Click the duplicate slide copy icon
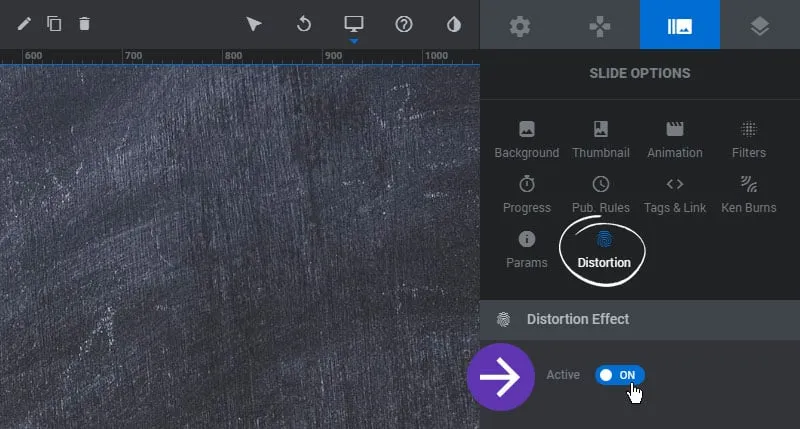 [54, 24]
